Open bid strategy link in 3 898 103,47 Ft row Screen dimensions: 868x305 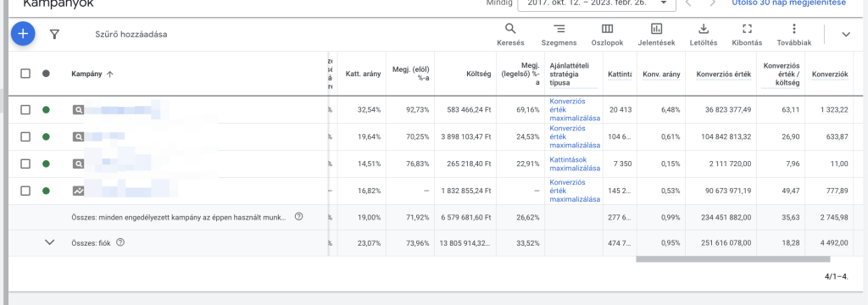[x=575, y=136]
